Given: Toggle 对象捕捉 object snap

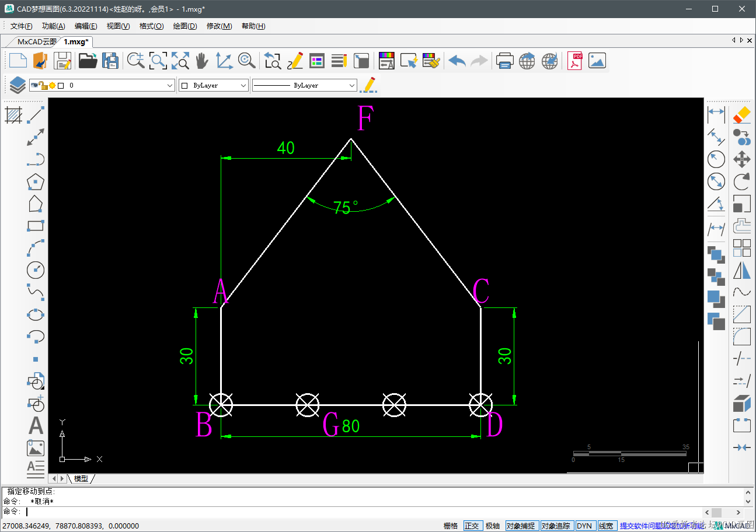Looking at the screenshot, I should point(521,526).
